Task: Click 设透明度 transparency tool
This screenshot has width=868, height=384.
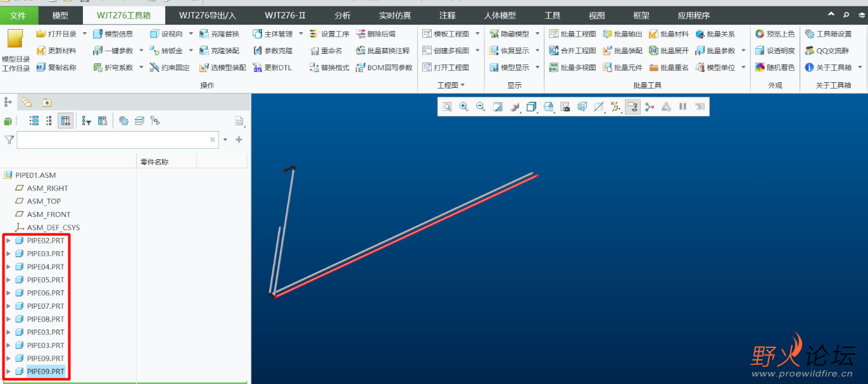Action: 775,51
